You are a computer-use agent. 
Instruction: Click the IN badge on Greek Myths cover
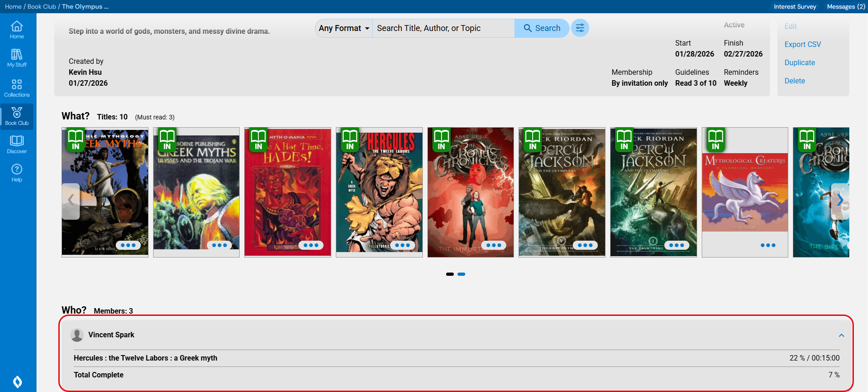point(76,140)
